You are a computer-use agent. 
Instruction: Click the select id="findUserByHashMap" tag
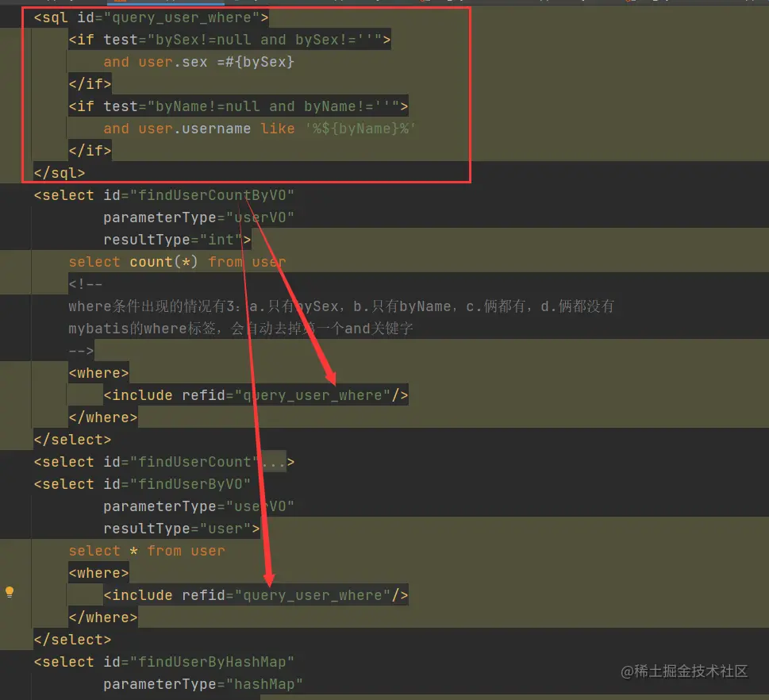pos(163,662)
